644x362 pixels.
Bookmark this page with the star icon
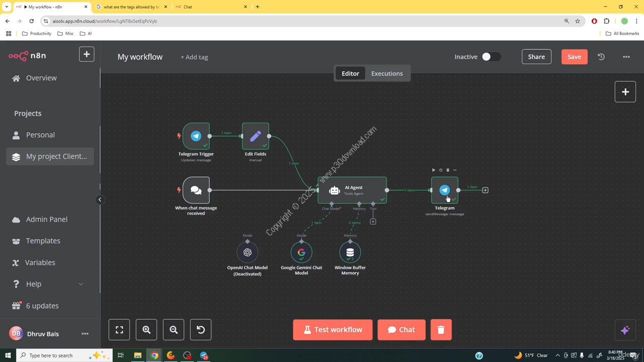578,21
